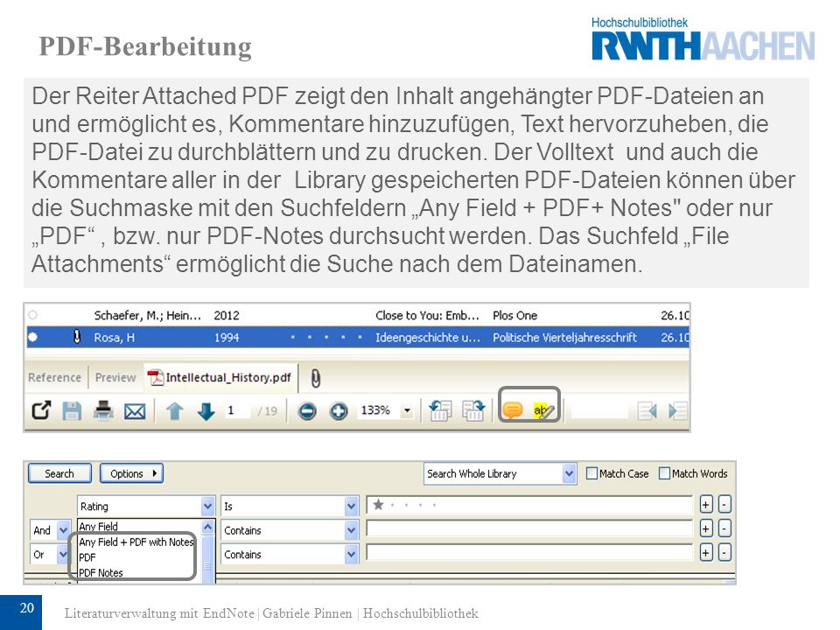The height and width of the screenshot is (630, 840).
Task: Click the rating dots in Rosa, H row
Action: (325, 337)
